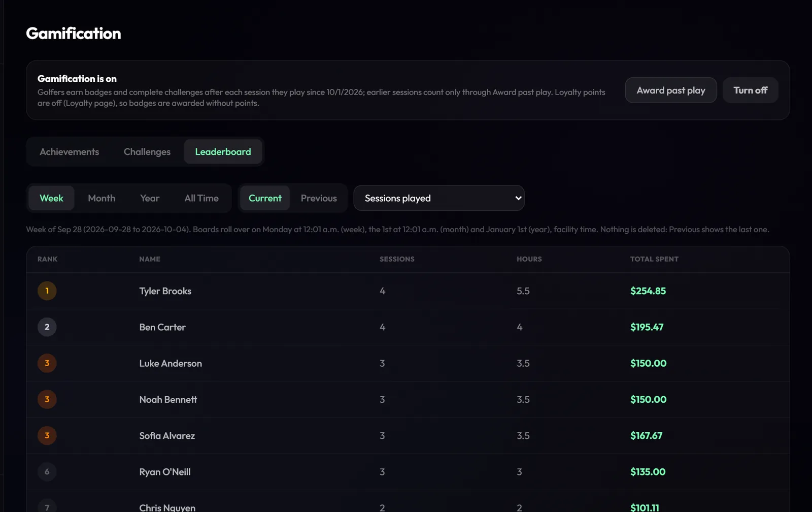The image size is (812, 512).
Task: Click the Luke Anderson name
Action: (x=171, y=363)
